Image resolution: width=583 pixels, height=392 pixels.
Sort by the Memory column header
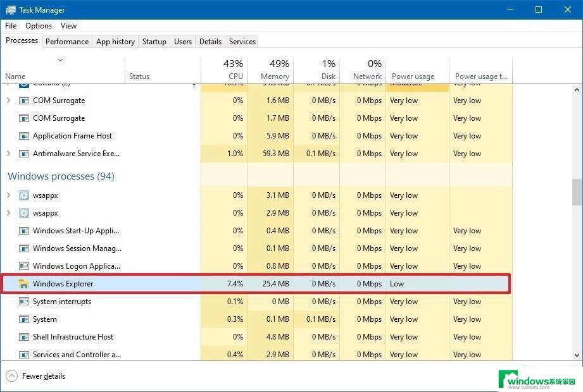pos(270,70)
